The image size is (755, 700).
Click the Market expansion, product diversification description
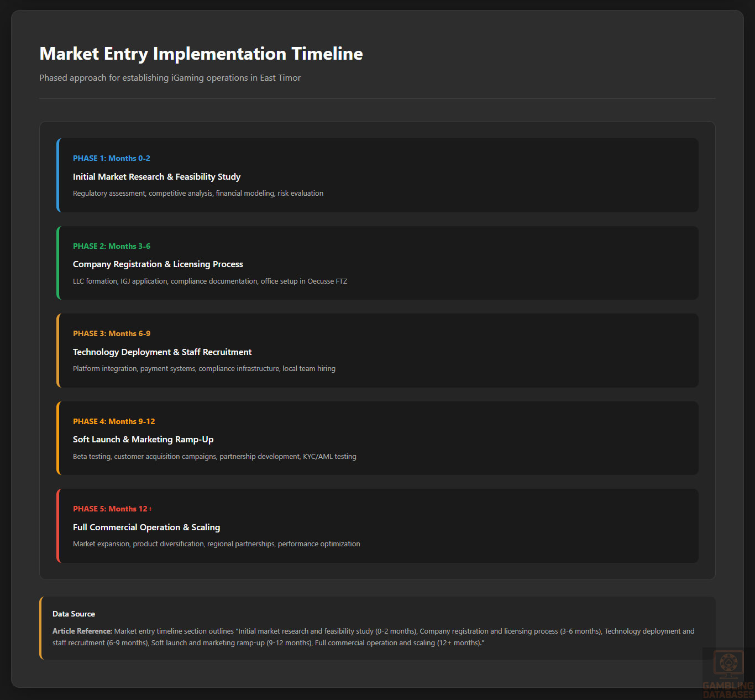pyautogui.click(x=216, y=544)
